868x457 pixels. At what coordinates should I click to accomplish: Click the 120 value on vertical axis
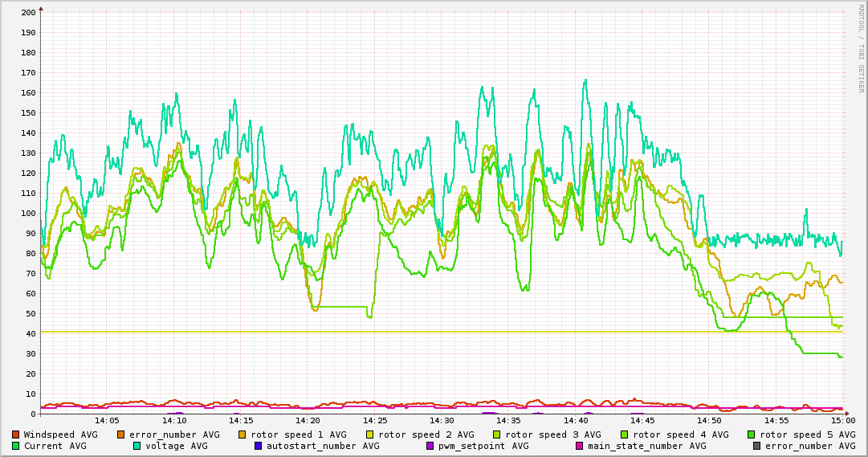pyautogui.click(x=28, y=173)
